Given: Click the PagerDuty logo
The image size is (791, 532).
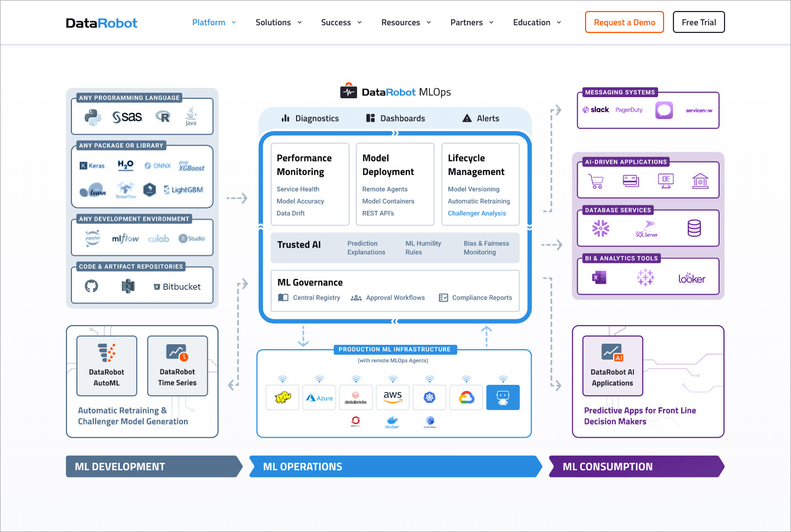Looking at the screenshot, I should (x=629, y=110).
